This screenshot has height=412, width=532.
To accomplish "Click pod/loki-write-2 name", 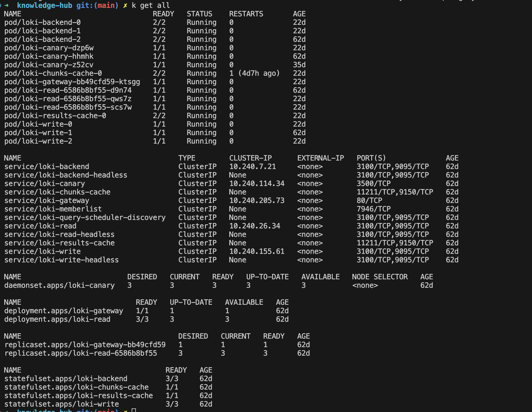I will 38,141.
